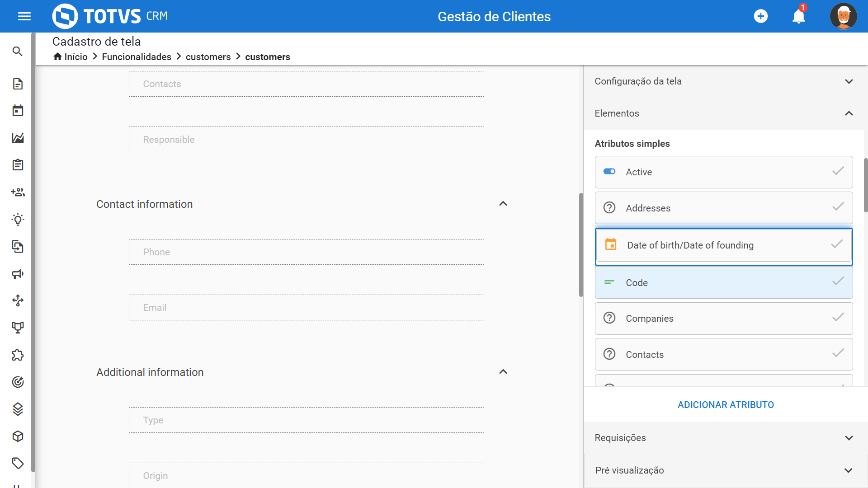Click the notifications bell icon
The image size is (868, 488).
coord(798,16)
